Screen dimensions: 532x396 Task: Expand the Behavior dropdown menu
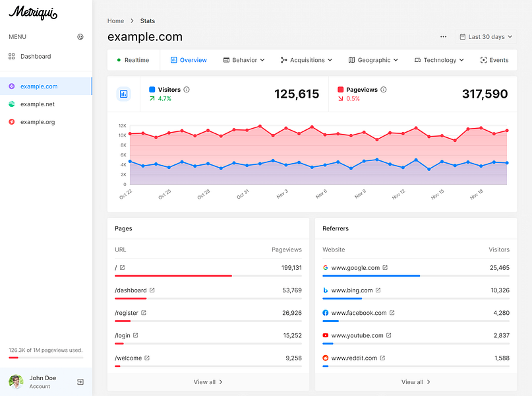click(x=244, y=60)
